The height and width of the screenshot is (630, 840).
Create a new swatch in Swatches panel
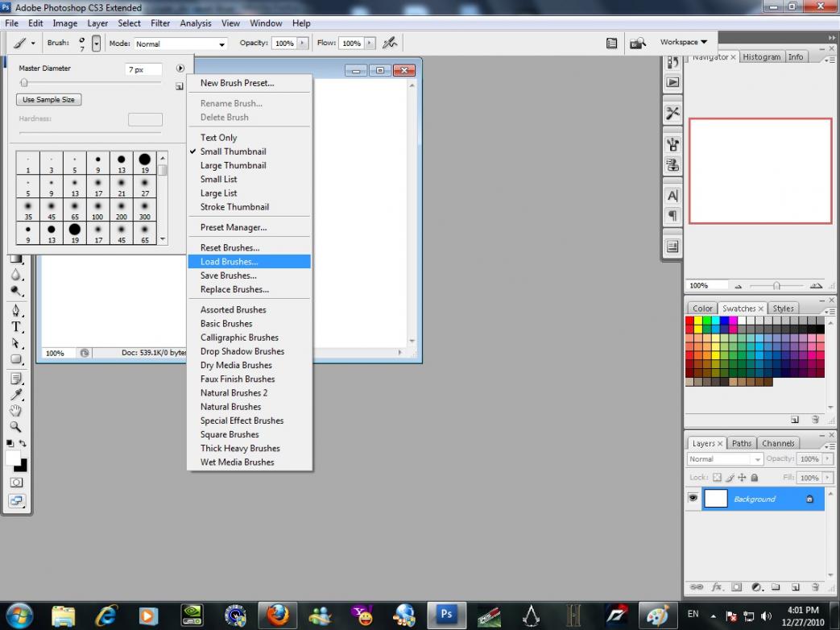click(x=795, y=420)
